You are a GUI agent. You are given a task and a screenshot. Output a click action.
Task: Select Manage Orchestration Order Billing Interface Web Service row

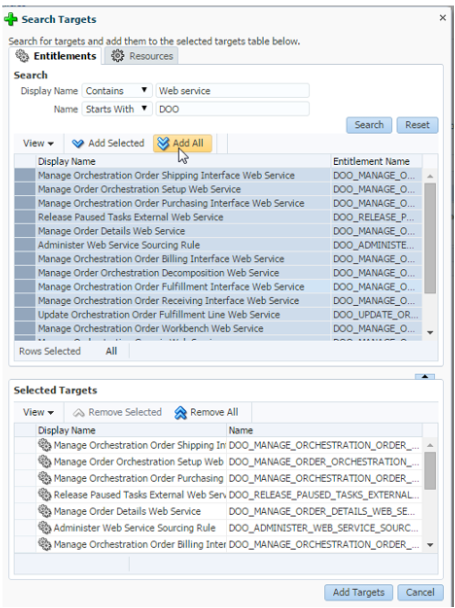click(x=218, y=259)
